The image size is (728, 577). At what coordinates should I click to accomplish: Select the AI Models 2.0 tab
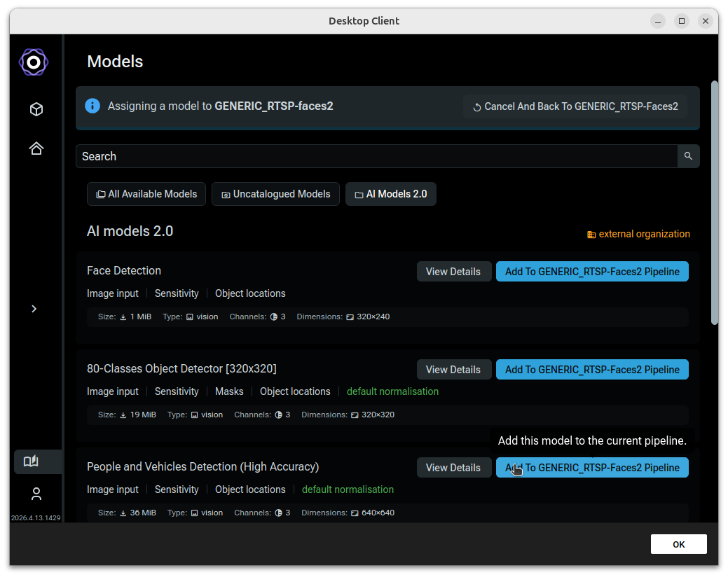click(391, 194)
